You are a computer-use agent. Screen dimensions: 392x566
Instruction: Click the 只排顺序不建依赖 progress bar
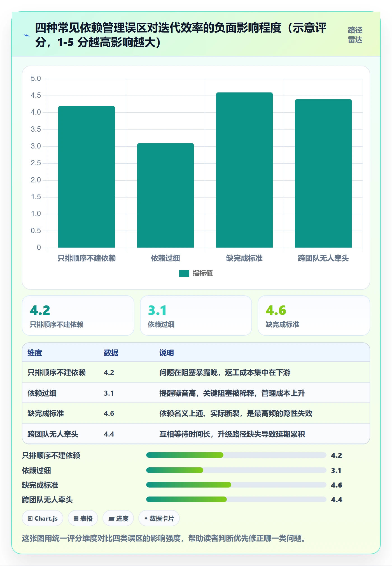point(236,455)
